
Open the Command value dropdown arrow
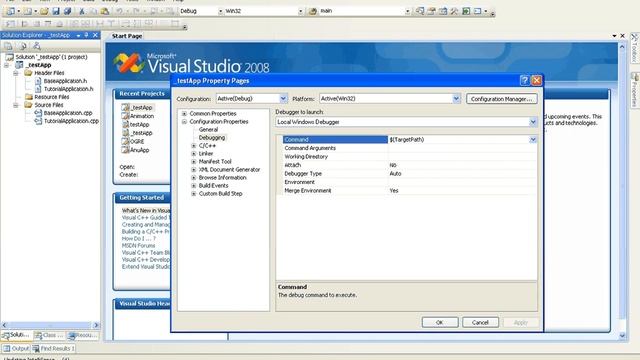(x=533, y=140)
